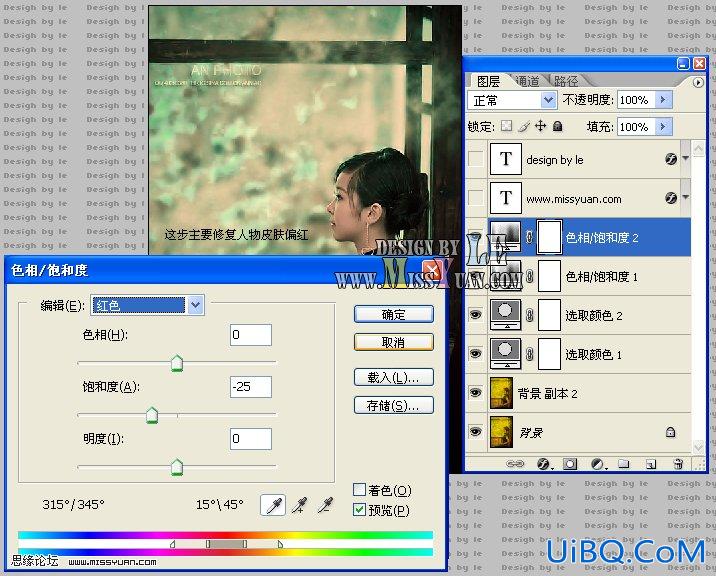Click the adjustment icon of 选取颜色 2 layer
Viewport: 716px width, 576px height.
click(505, 315)
